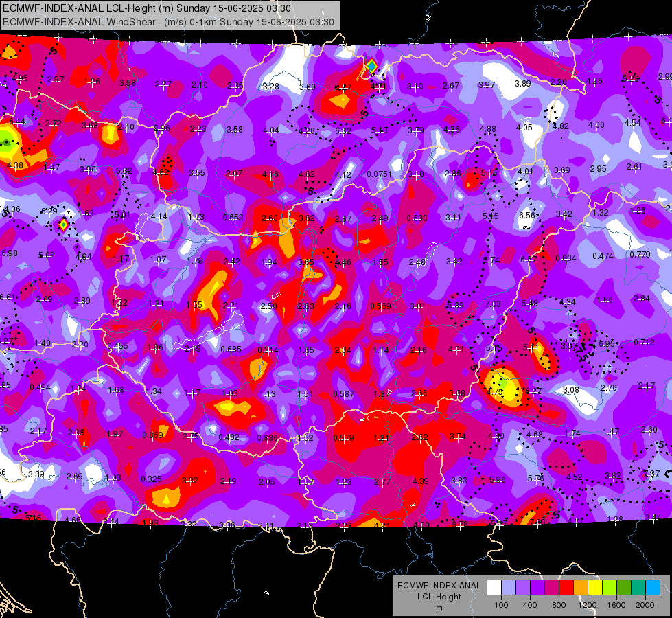Click the wind shear value 3.97
The image size is (672, 618).
[x=487, y=85]
